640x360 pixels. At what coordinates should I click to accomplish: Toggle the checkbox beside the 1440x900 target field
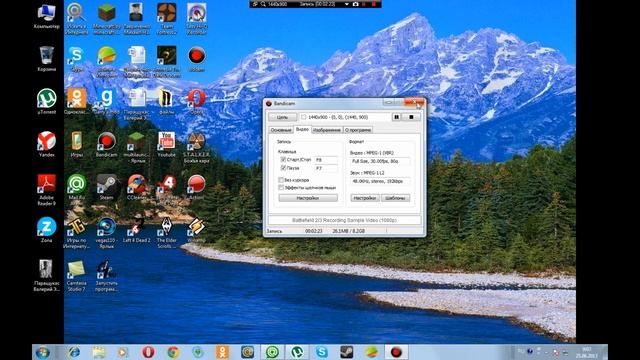point(303,117)
